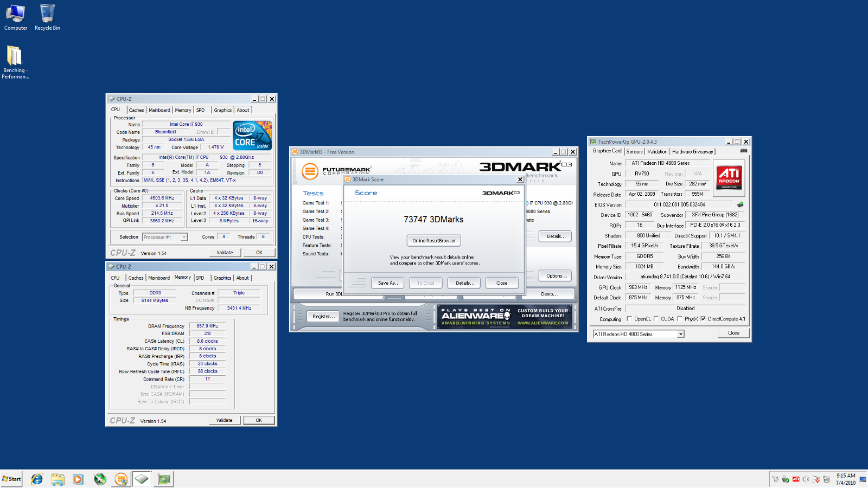Click the BIOS Version field in GPU-Z

tap(679, 204)
